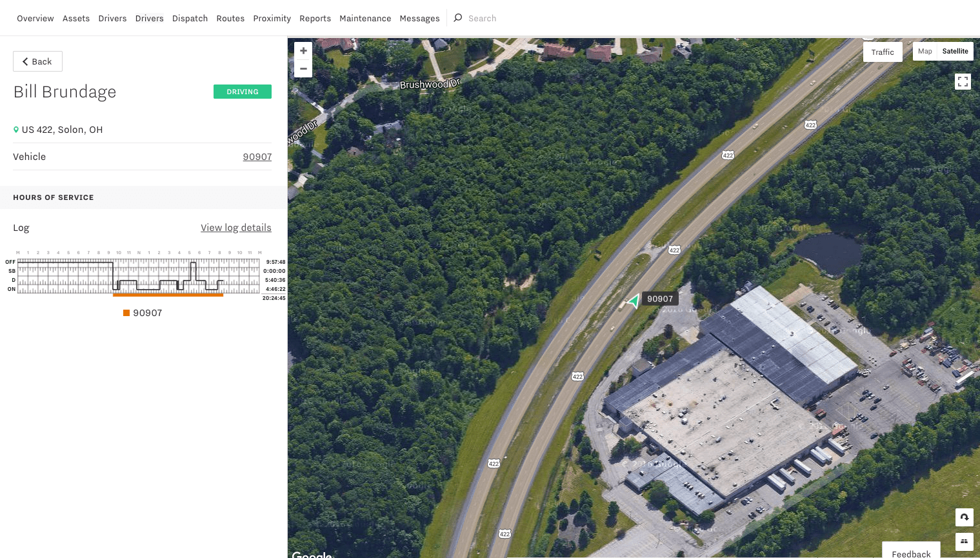Click the driver name Bill Brundage
Image resolution: width=980 pixels, height=558 pixels.
click(x=65, y=92)
